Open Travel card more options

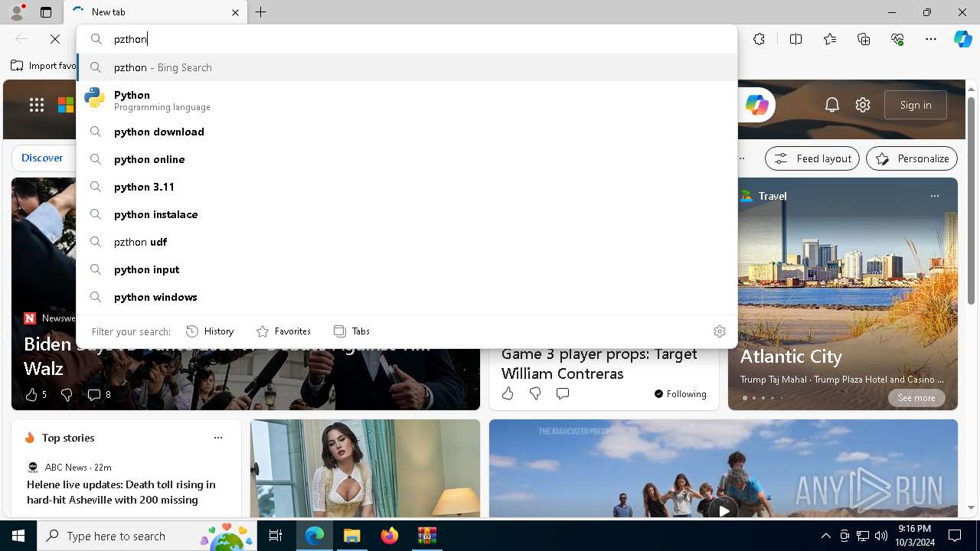pos(934,196)
